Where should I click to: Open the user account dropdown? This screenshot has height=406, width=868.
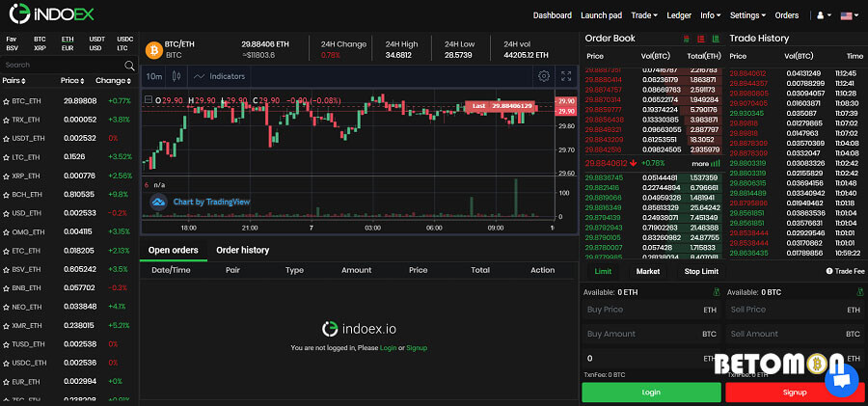click(x=825, y=15)
